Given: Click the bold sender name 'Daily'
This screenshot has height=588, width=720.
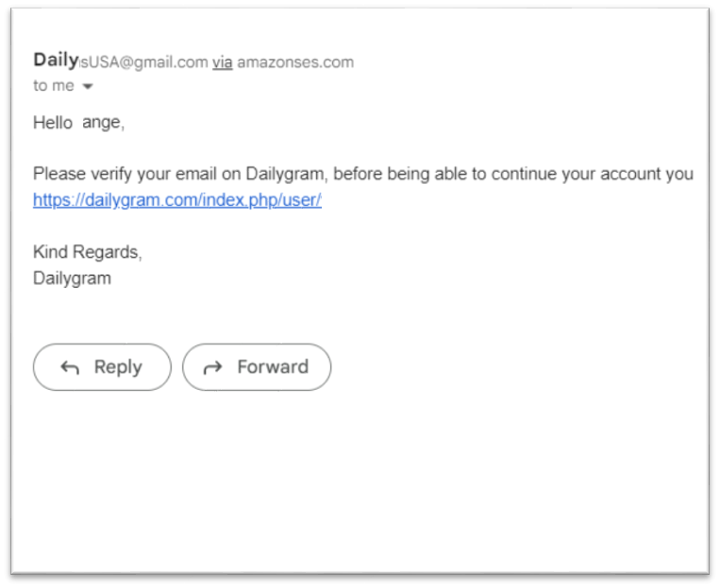Looking at the screenshot, I should pyautogui.click(x=56, y=59).
